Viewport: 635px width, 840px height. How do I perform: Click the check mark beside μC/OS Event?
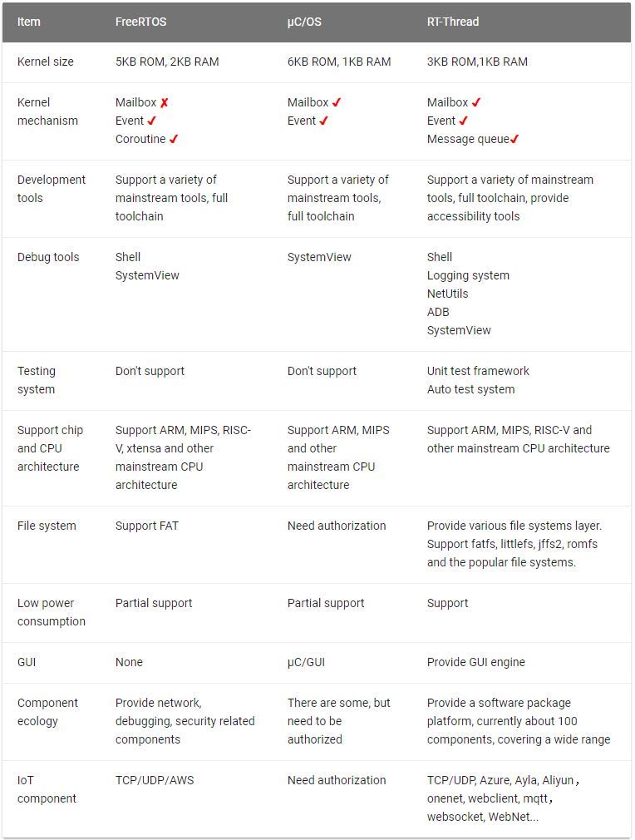click(x=324, y=121)
